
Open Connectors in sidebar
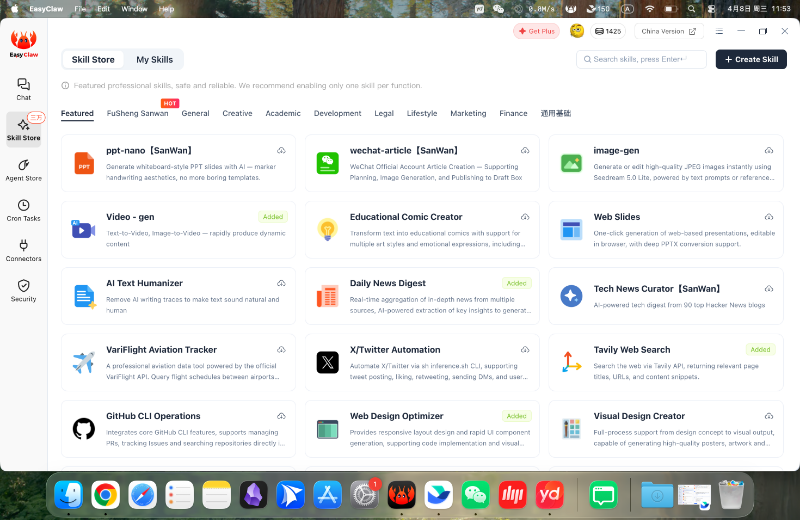tap(23, 251)
